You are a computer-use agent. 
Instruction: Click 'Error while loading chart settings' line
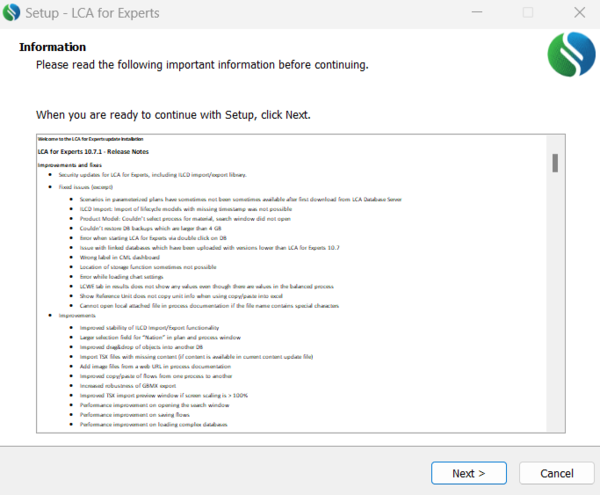121,277
